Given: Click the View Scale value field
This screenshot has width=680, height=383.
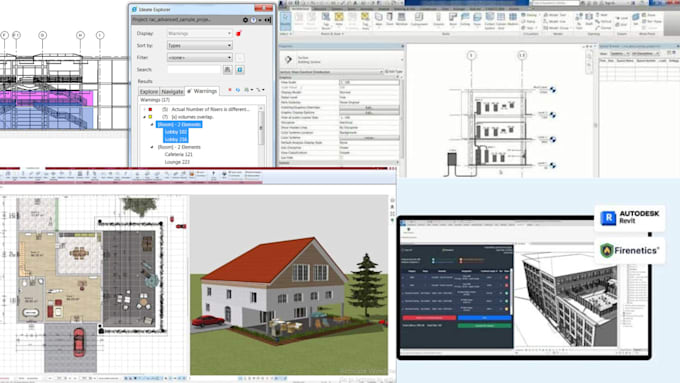Looking at the screenshot, I should tap(369, 82).
